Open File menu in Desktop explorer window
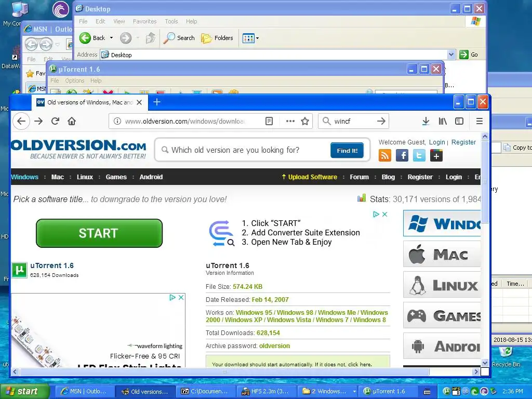The image size is (532, 399). click(x=83, y=21)
